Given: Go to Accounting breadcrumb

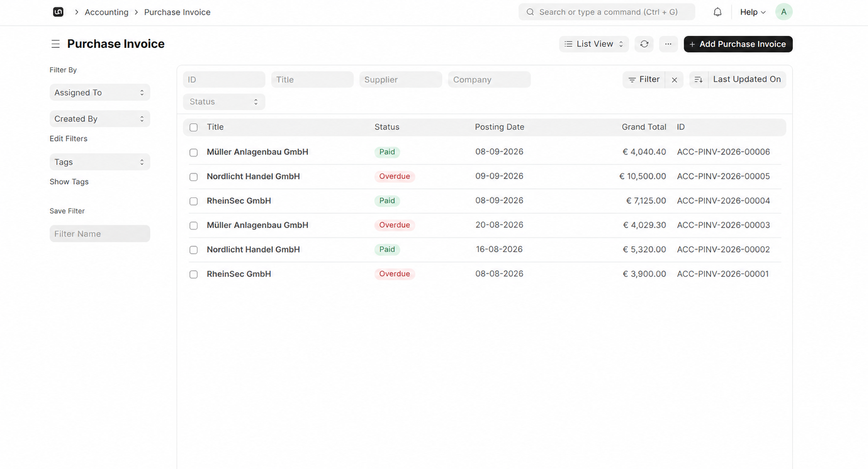Looking at the screenshot, I should click(x=106, y=12).
